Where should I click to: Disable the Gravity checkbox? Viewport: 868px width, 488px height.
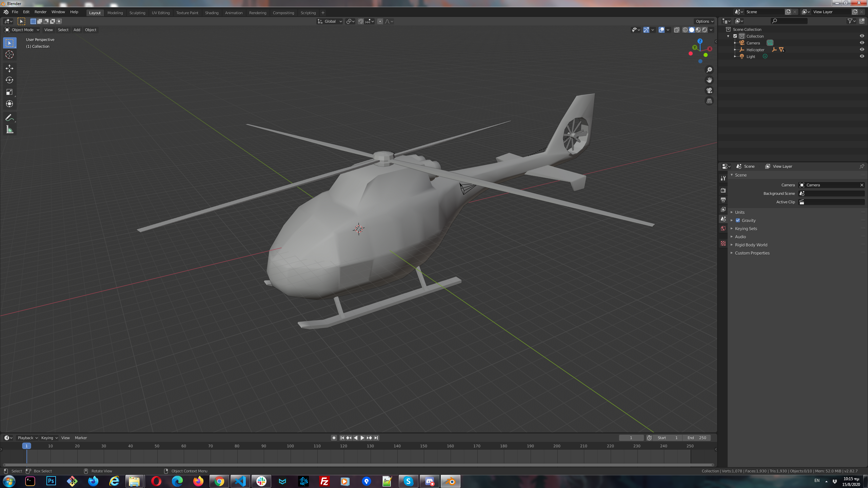coord(738,220)
